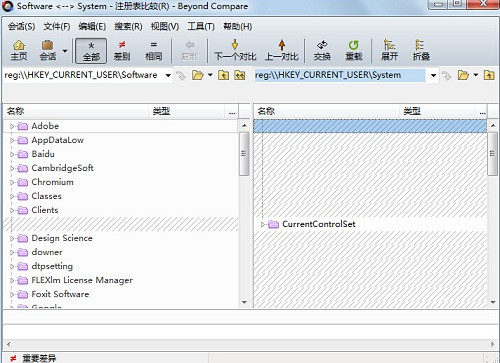Toggle the 相同 show same filter
The image size is (500, 363).
(x=153, y=50)
